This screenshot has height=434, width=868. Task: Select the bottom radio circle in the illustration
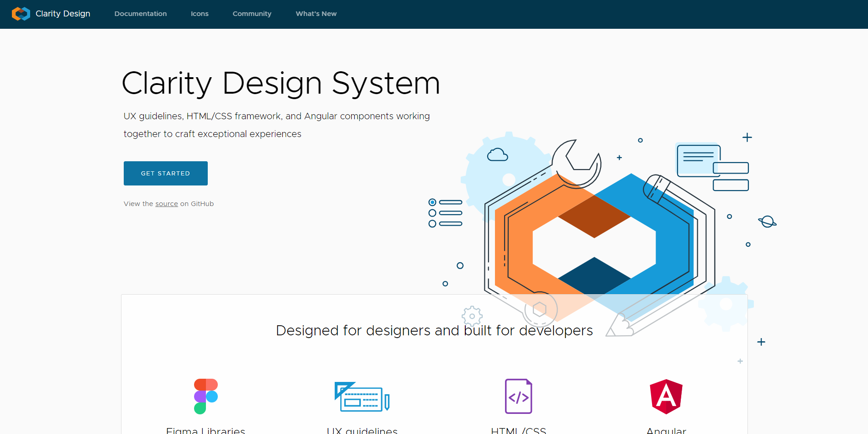432,224
